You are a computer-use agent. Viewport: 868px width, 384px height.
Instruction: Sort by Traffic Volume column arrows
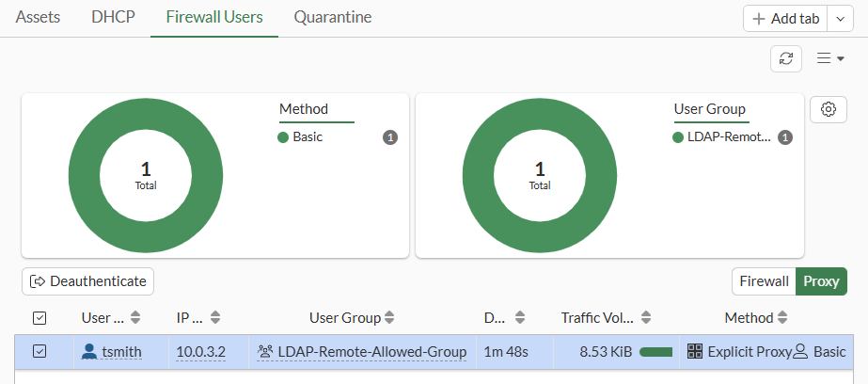tap(646, 318)
